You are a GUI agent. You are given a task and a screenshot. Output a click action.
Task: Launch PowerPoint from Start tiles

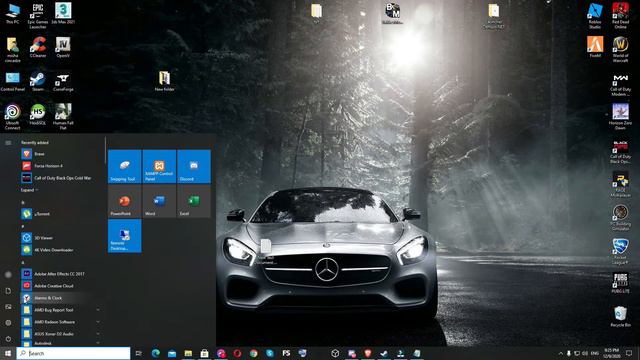(124, 201)
